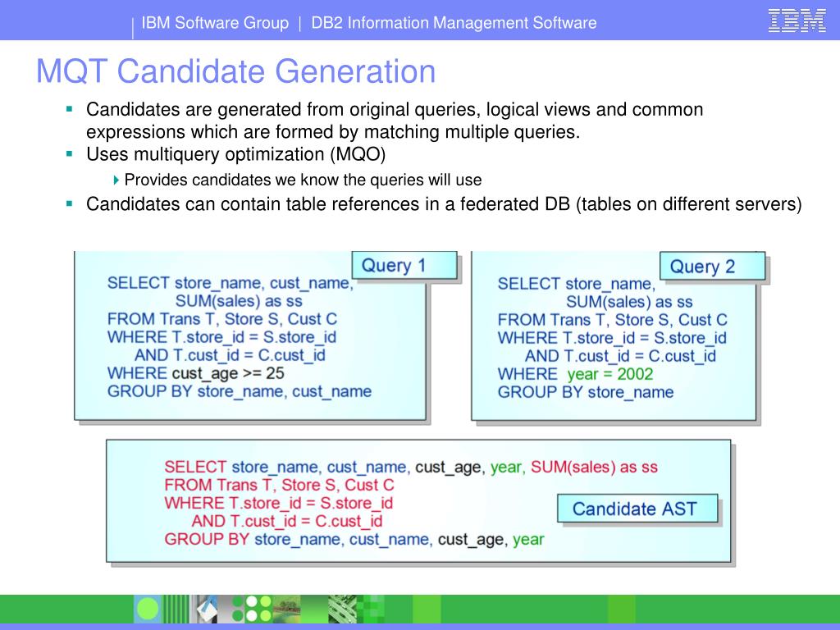Click teal square bullet beside 'Uses multiquery optimization'
The image size is (840, 630).
(69, 153)
